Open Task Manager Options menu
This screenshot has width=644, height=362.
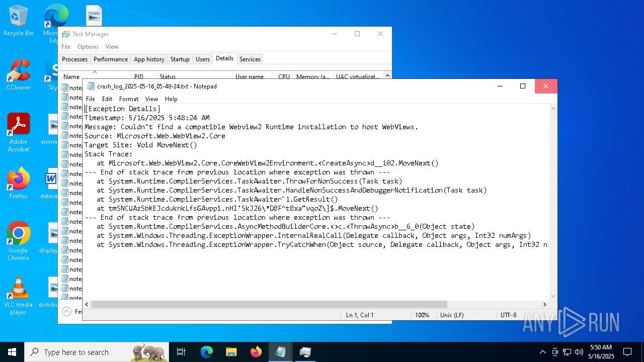pos(88,47)
